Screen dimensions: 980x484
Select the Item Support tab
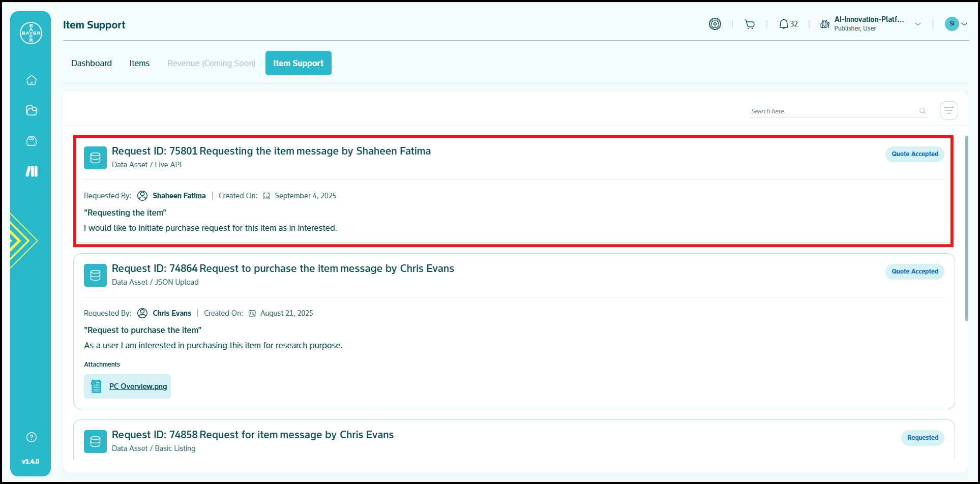298,63
